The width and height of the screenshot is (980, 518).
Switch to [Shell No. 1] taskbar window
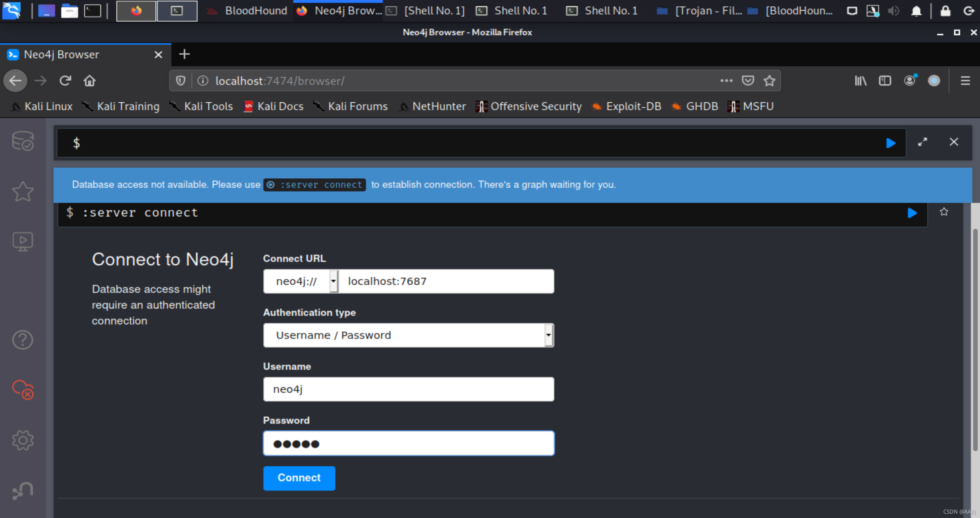coord(425,11)
